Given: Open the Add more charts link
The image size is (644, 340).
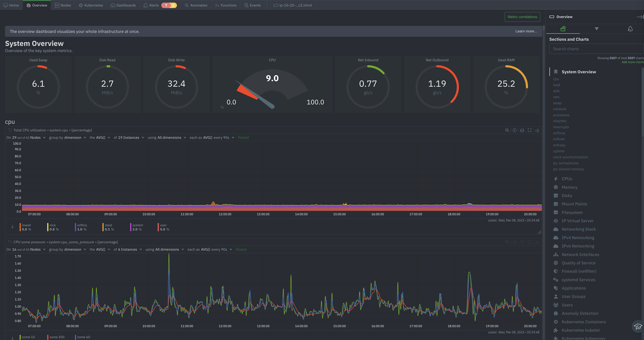Looking at the screenshot, I should pos(632,62).
